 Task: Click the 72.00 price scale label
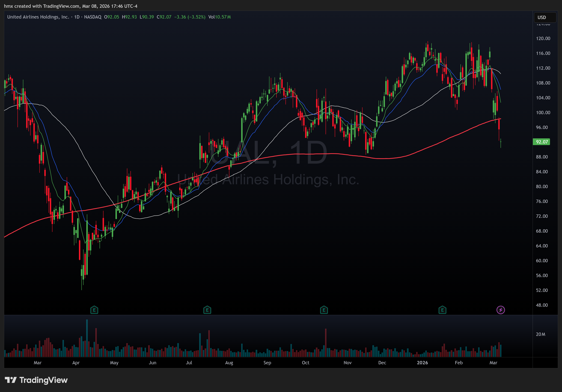(x=542, y=216)
